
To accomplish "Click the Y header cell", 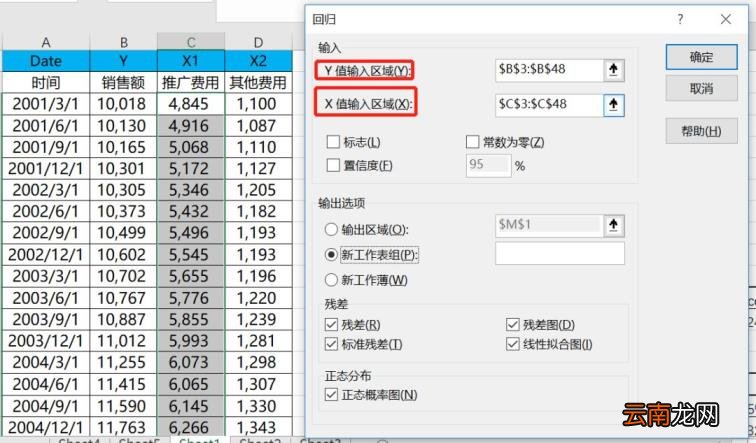I will pyautogui.click(x=123, y=61).
